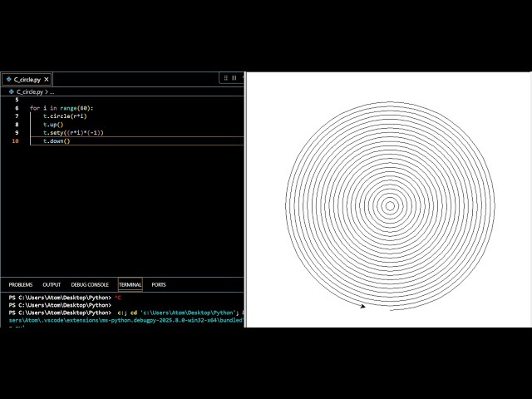
Task: Click the terminal cd command line
Action: [126, 313]
